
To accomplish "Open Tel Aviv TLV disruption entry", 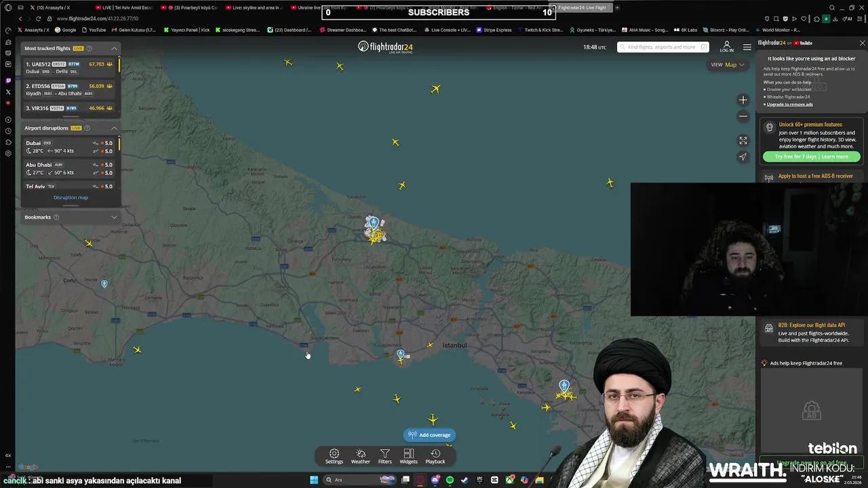I will tap(70, 186).
